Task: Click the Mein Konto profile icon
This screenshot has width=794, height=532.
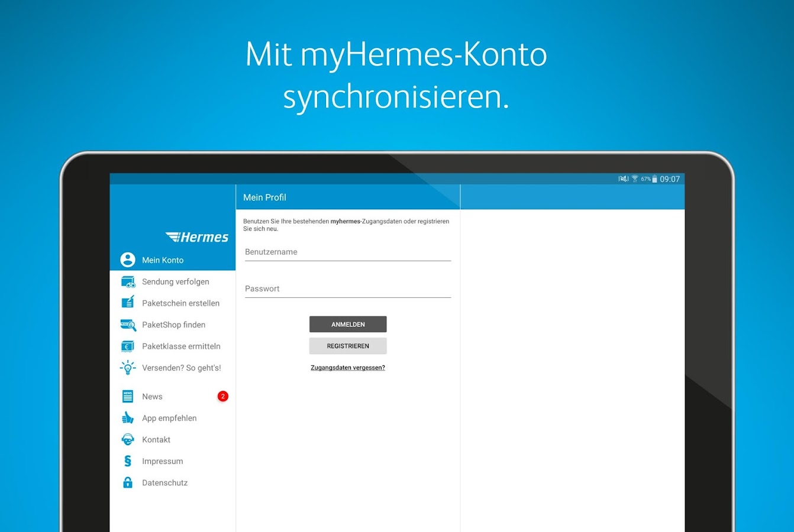Action: click(128, 259)
